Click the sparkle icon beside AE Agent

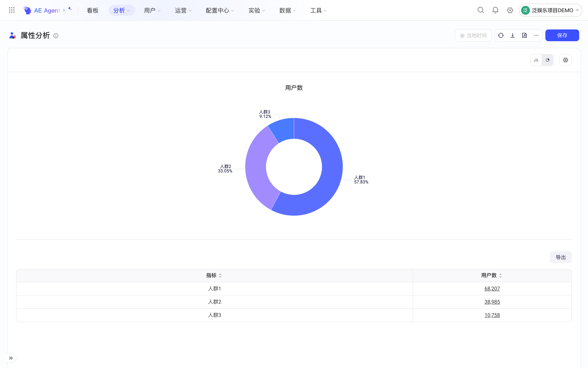pyautogui.click(x=70, y=9)
